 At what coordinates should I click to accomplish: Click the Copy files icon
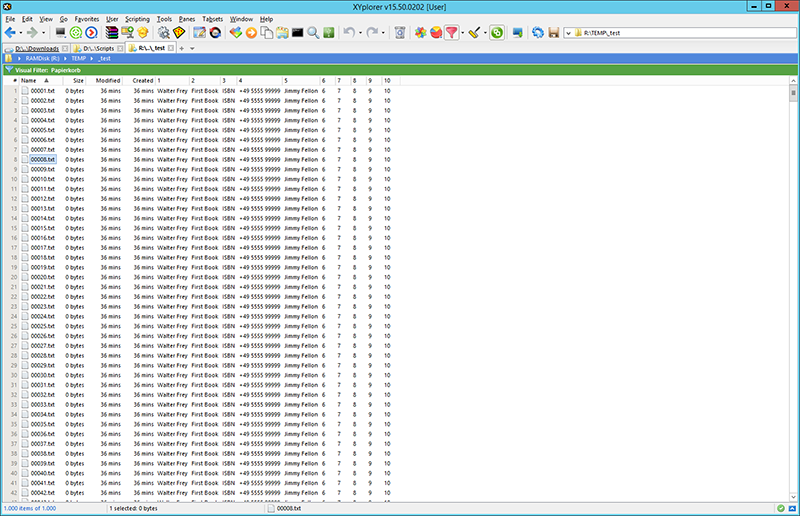point(267,33)
